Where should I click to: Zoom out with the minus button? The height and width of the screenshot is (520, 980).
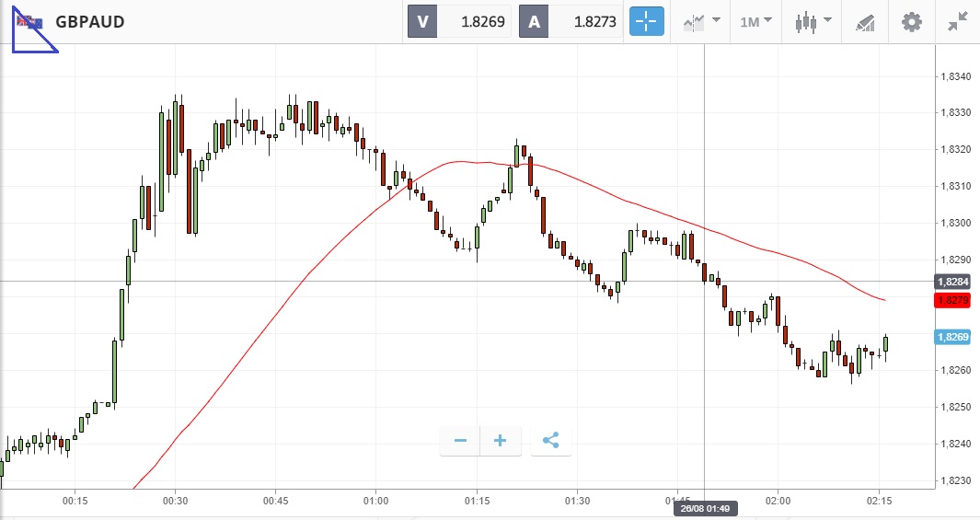coord(460,441)
